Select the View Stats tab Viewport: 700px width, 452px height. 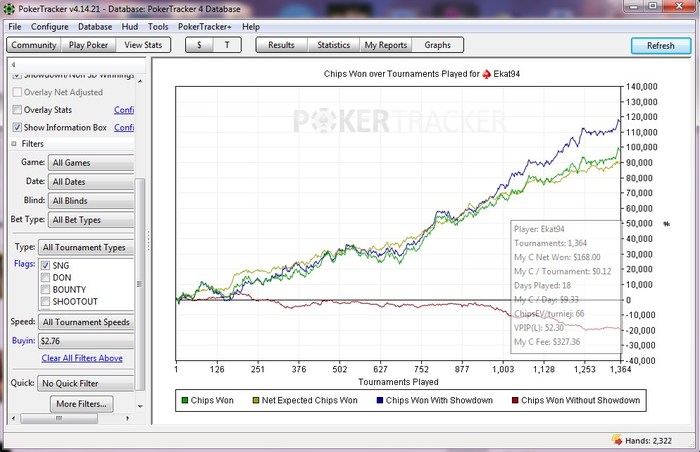click(143, 45)
